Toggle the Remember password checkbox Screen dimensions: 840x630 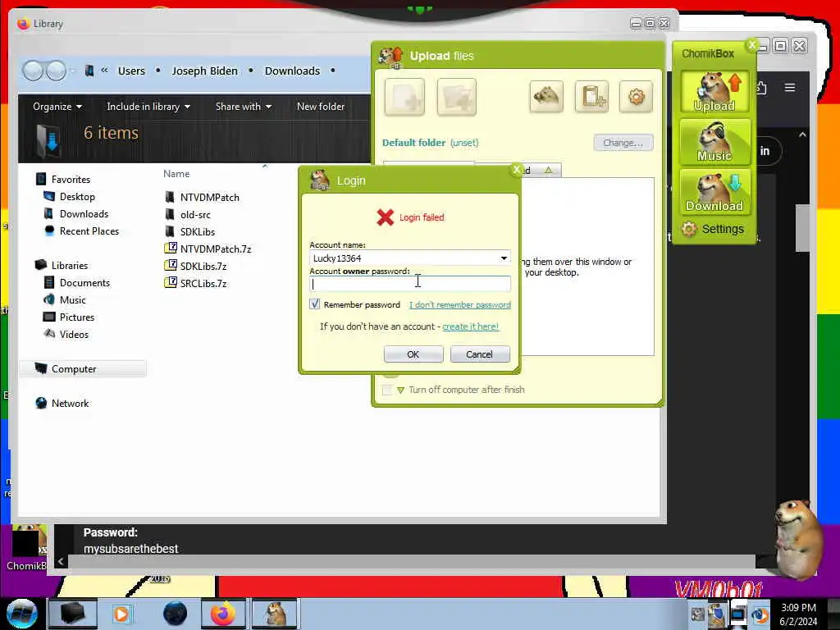click(315, 304)
